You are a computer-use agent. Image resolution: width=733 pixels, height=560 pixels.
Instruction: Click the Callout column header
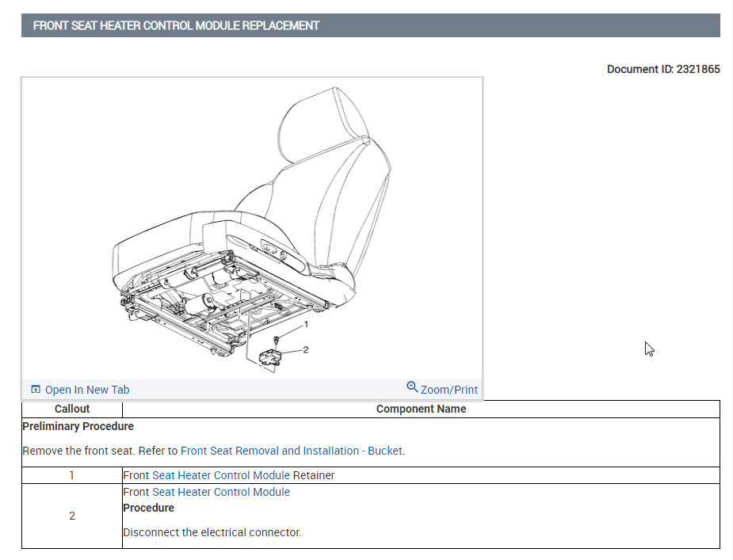point(72,409)
